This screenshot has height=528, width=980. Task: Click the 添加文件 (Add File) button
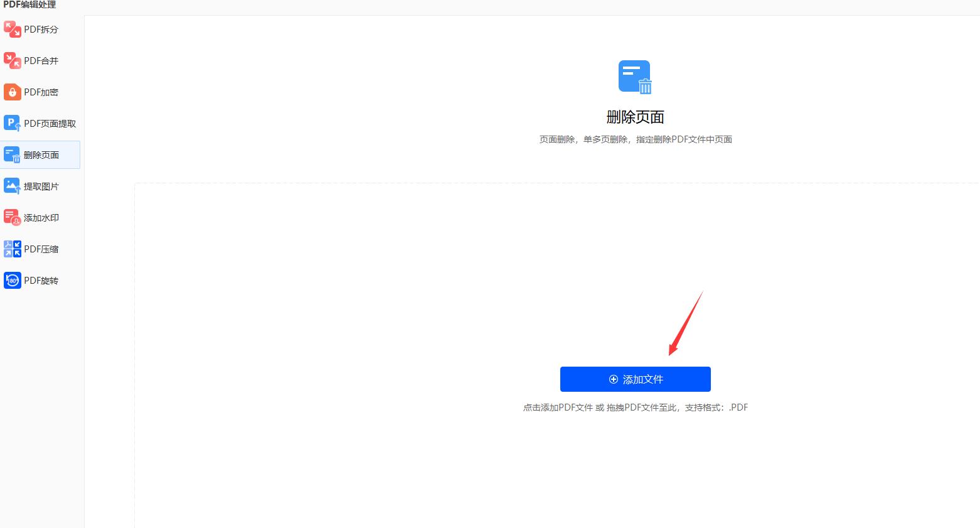pos(635,379)
